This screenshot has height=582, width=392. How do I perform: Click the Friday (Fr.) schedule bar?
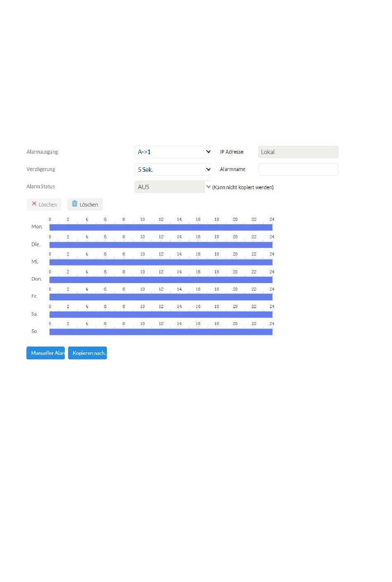tap(161, 297)
